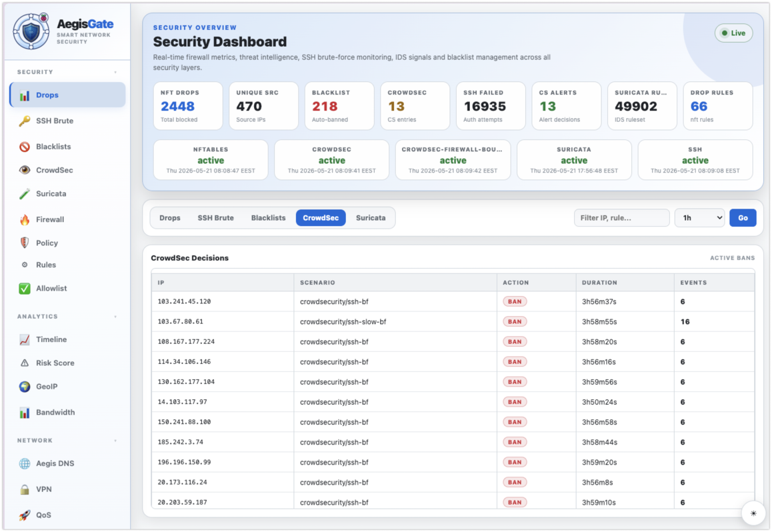Click the Live status indicator
Image resolution: width=772 pixels, height=532 pixels.
pyautogui.click(x=733, y=33)
